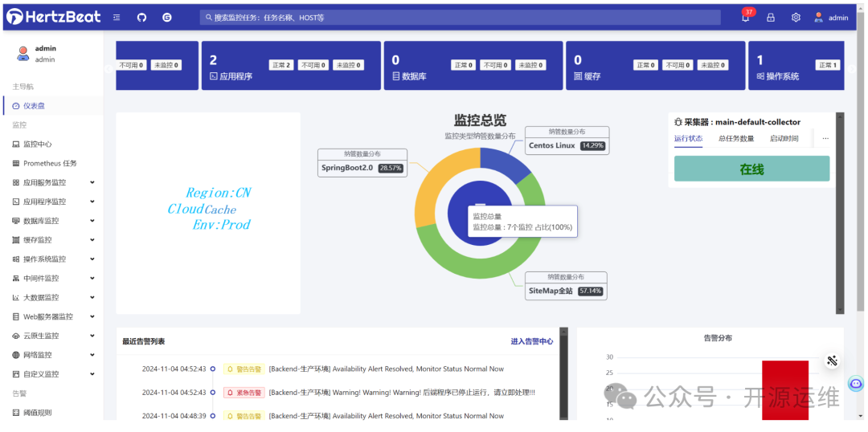Expand 中间件监控 chevron
The image size is (868, 432).
coord(92,278)
